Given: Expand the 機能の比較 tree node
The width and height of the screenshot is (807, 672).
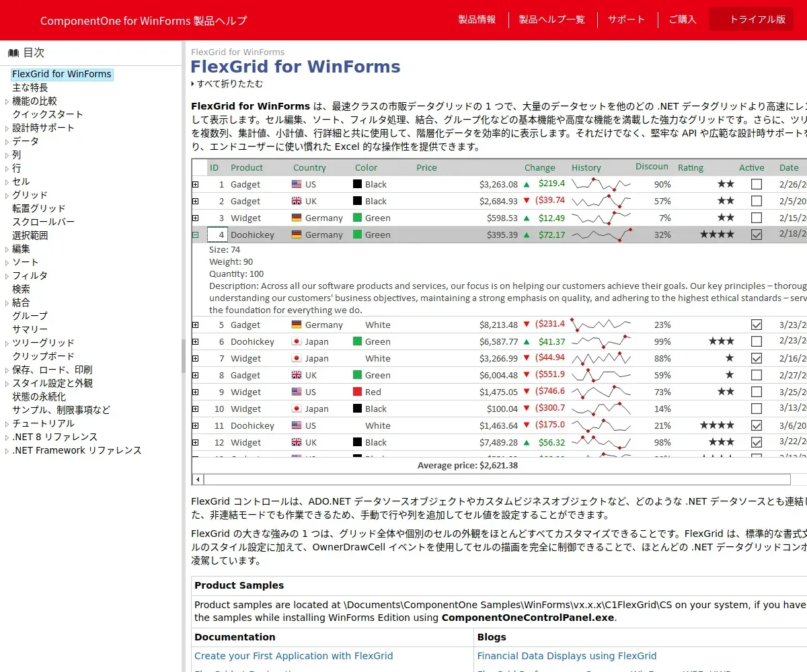Looking at the screenshot, I should click(7, 101).
